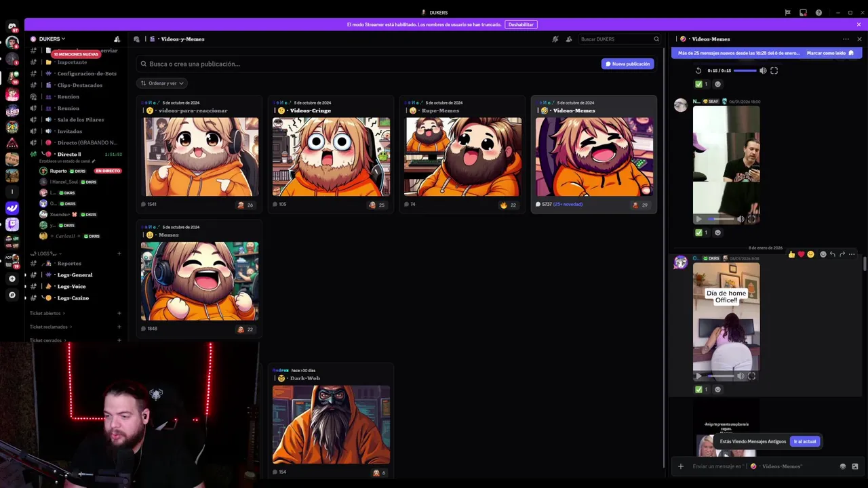
Task: Open fullscreen on the 0:15 video
Action: [x=774, y=70]
